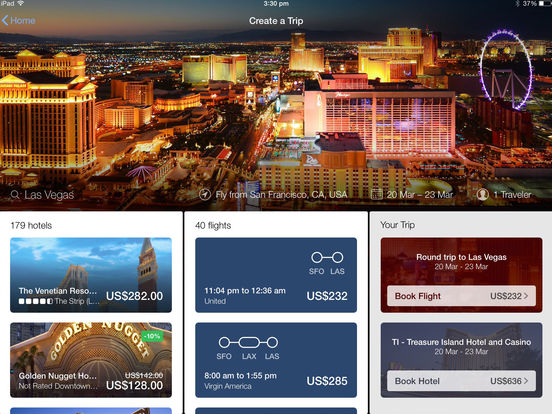Edit Fly from San Francisco departure city
Screen dimensions: 552x414
[281, 195]
